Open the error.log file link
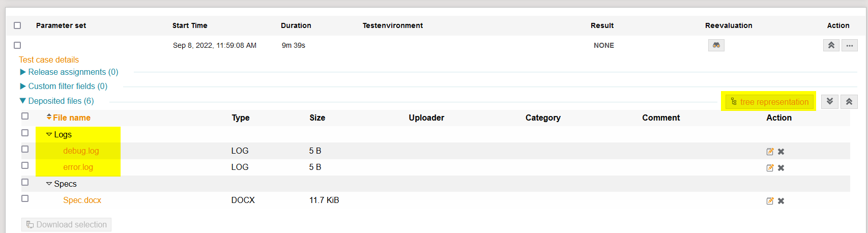Viewport: 868px width, 233px height. (78, 167)
